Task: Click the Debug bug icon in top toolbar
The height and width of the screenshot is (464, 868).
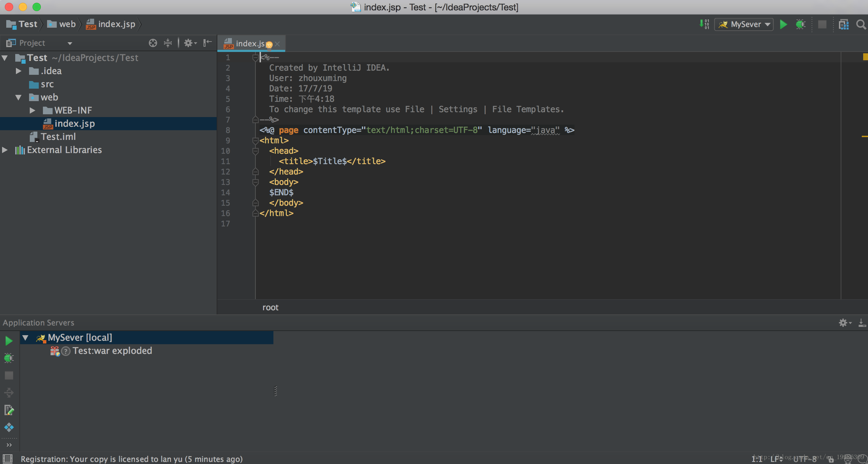Action: coord(801,24)
